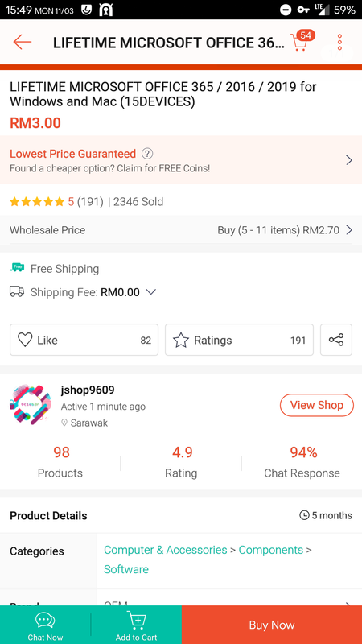Open the Computer & Accessories category link
Screen dimensions: 362x644
coord(166,550)
